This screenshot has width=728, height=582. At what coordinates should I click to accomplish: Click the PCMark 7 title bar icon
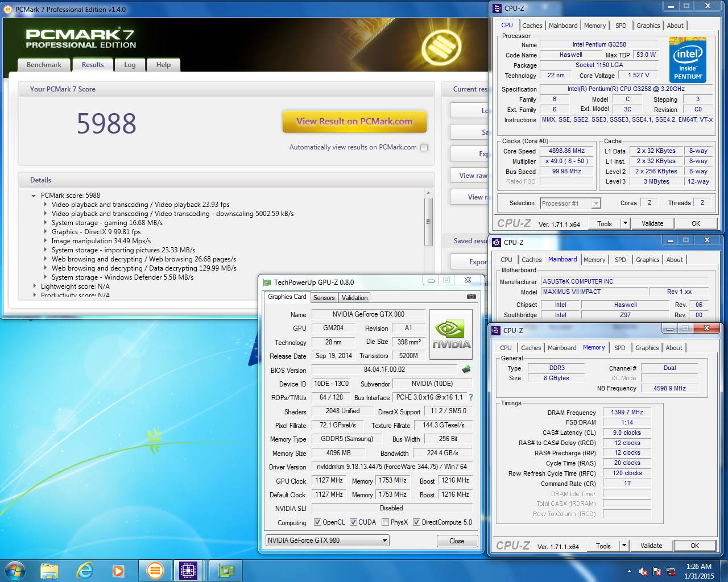pyautogui.click(x=9, y=9)
